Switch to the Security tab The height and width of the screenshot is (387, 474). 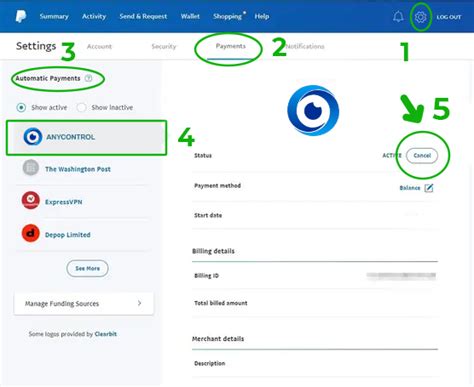point(164,46)
